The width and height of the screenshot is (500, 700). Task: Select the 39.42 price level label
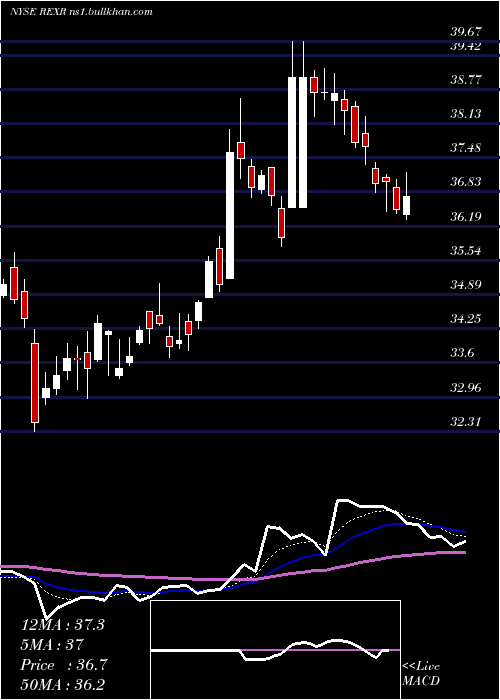tap(466, 46)
